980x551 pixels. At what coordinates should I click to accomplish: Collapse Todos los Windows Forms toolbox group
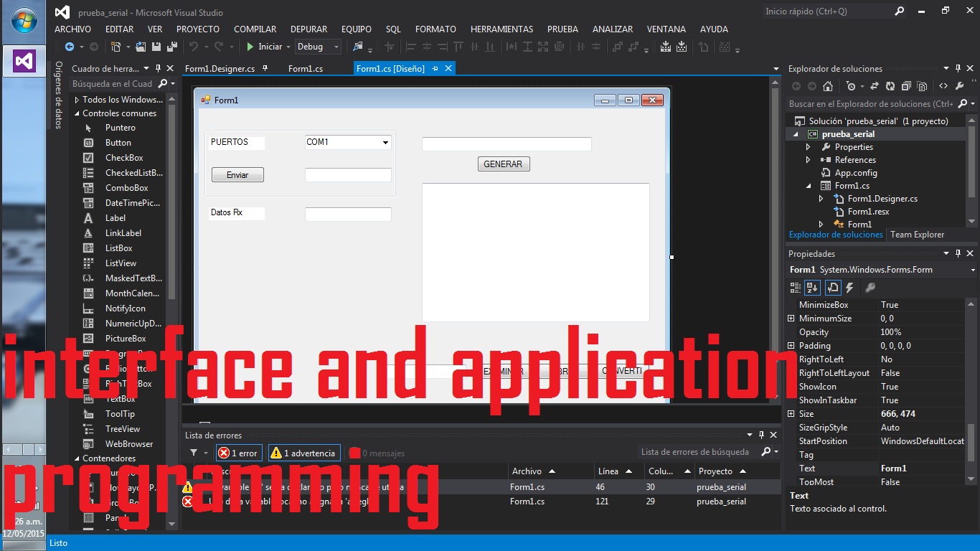pos(77,100)
